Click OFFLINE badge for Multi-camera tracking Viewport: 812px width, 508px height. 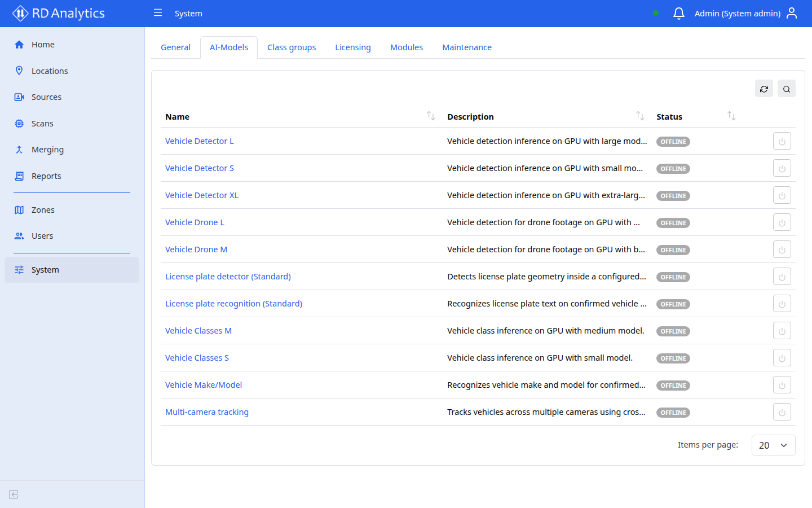[673, 413]
